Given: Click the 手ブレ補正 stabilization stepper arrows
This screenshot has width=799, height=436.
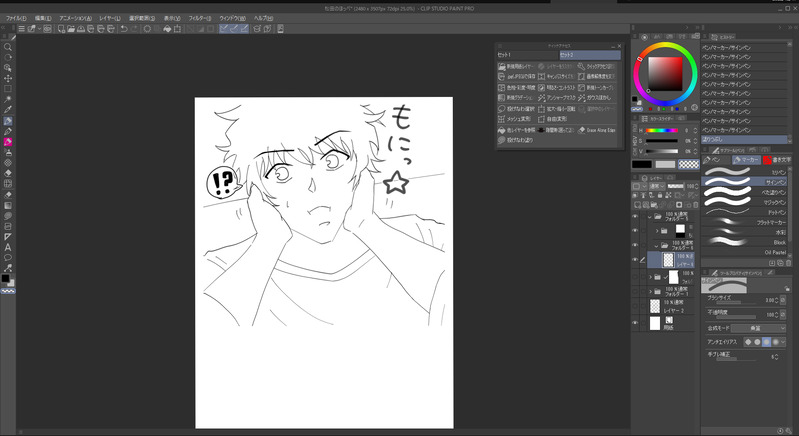Looking at the screenshot, I should point(776,357).
